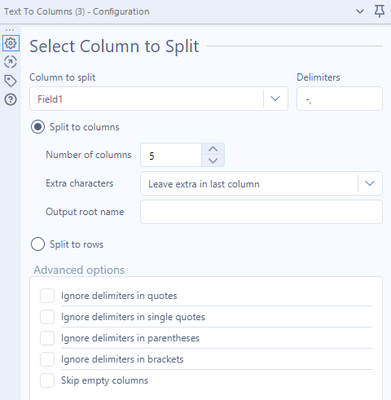The image size is (391, 400).
Task: Click the Number of columns label
Action: (x=89, y=155)
